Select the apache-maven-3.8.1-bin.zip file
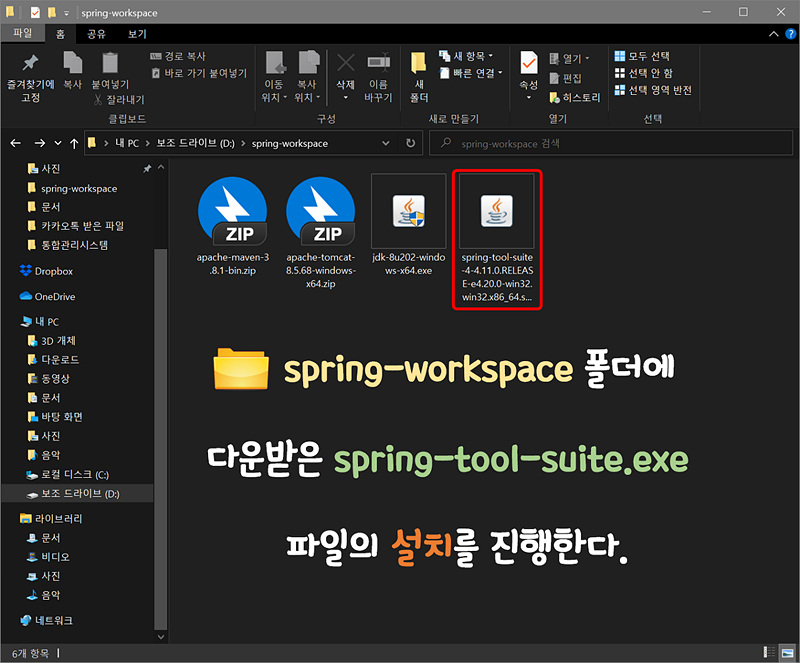This screenshot has height=663, width=800. point(233,226)
